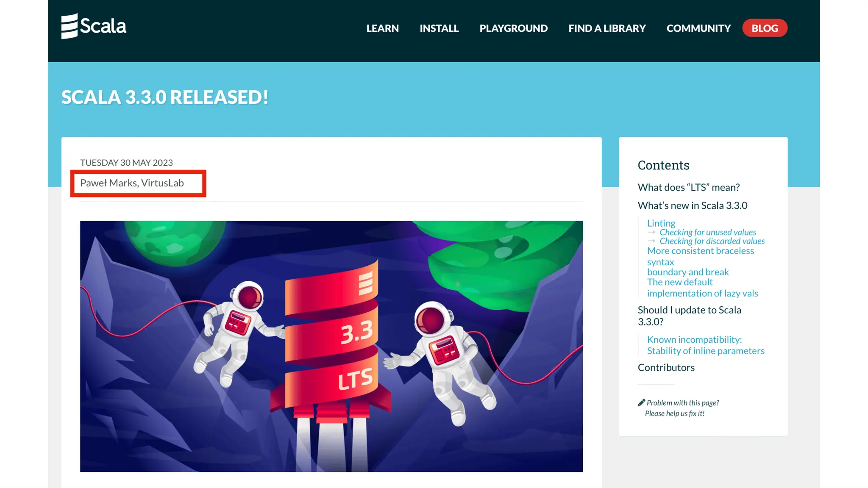
Task: Go to the INSTALL page
Action: (439, 28)
